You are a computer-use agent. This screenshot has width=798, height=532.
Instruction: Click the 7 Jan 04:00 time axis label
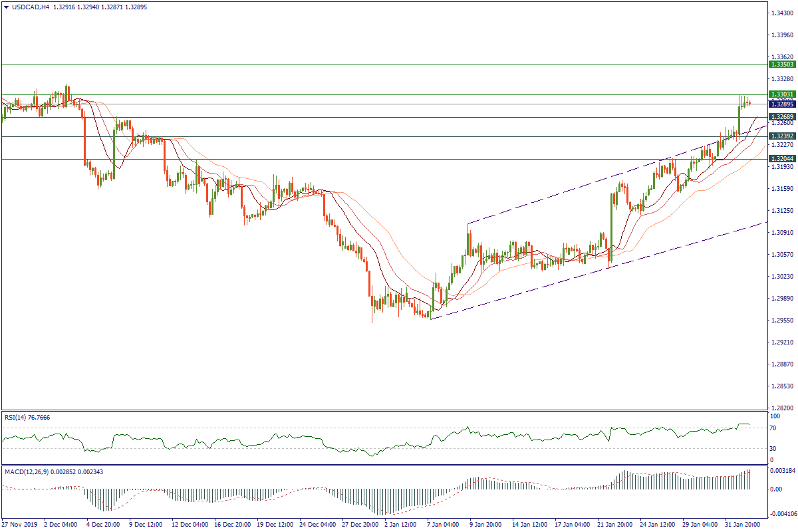444,524
